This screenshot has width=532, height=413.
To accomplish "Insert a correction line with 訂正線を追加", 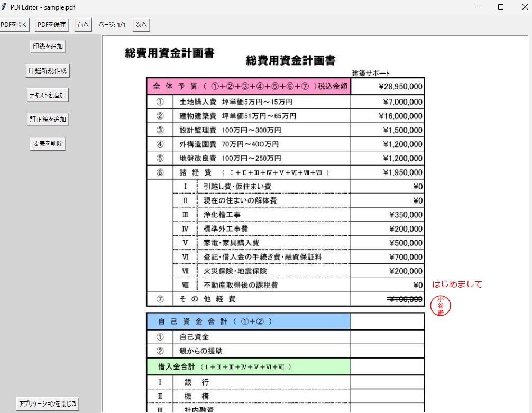I will [x=48, y=119].
